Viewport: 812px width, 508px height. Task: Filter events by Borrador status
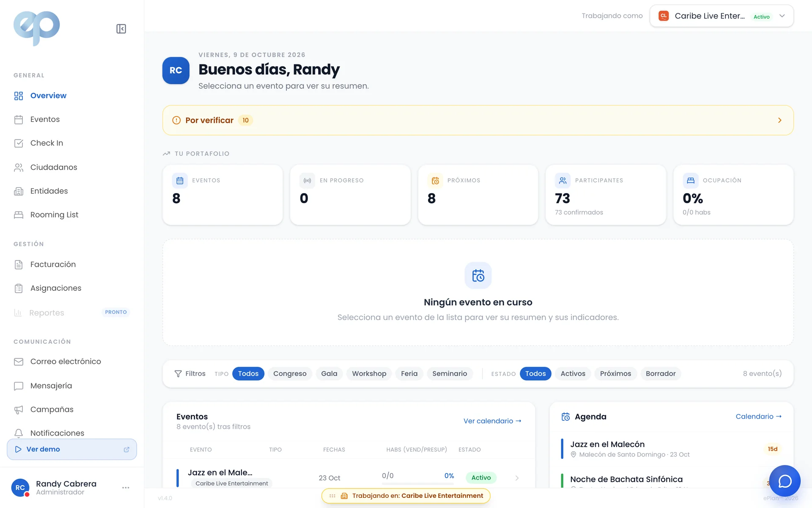coord(661,373)
